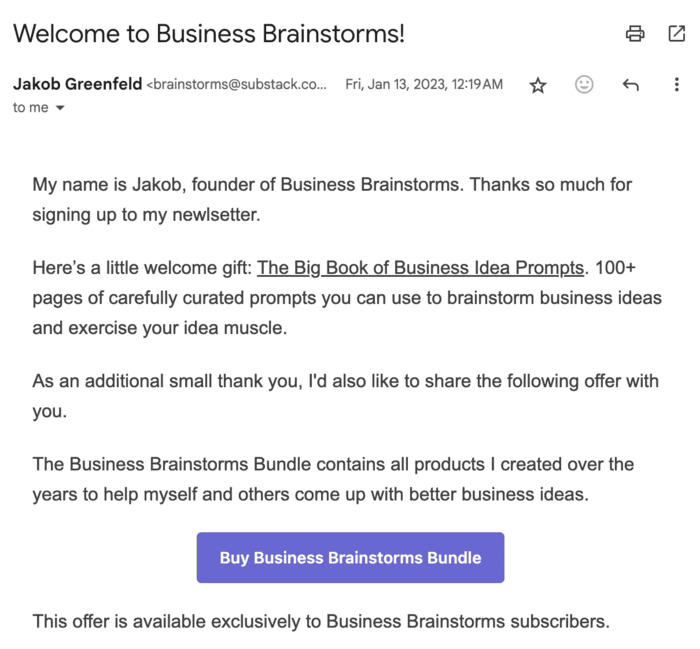Print this email using the printer icon

point(635,34)
